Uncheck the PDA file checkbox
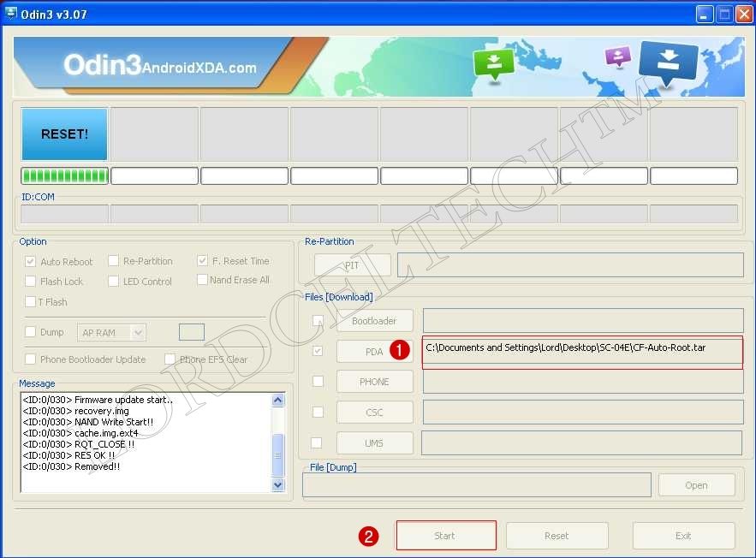 (x=318, y=351)
